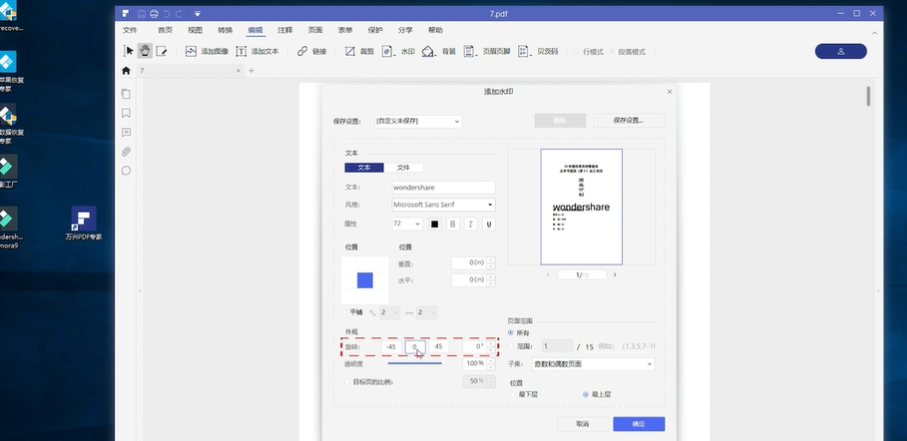Select the 最上层 top layer radio
Screen dimensions: 907x441
[x=585, y=394]
